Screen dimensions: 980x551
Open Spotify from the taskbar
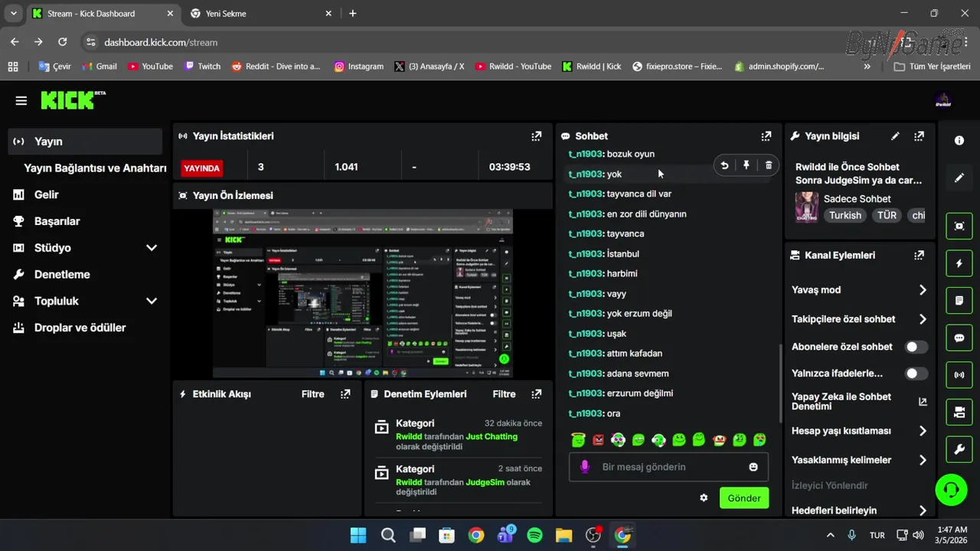pos(534,535)
